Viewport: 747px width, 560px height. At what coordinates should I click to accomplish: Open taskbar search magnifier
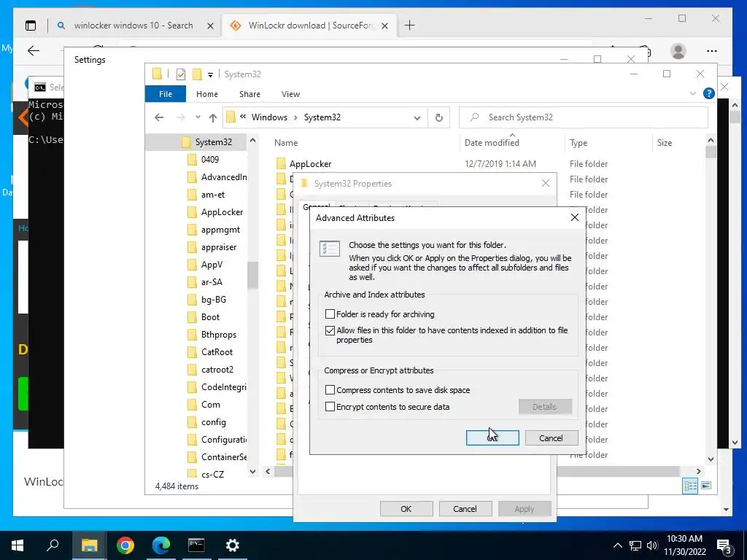click(x=53, y=545)
